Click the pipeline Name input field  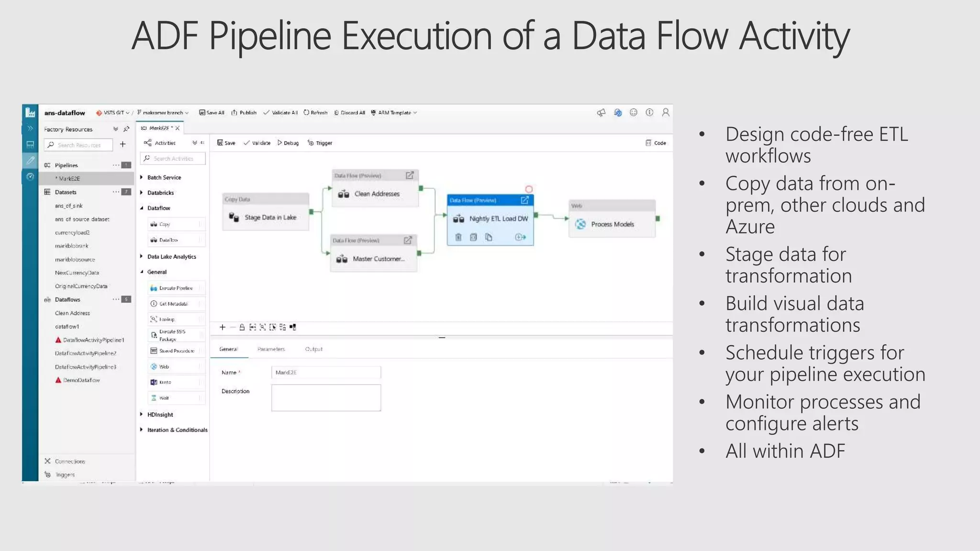(x=326, y=373)
